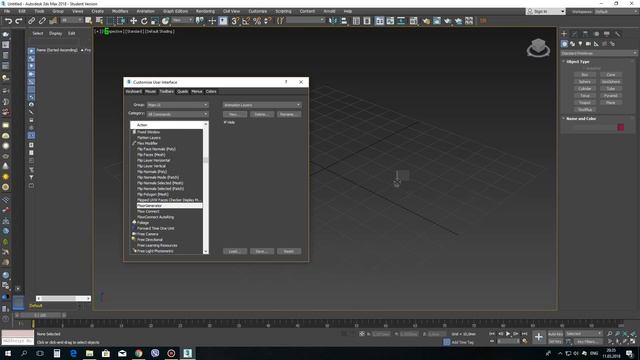The image size is (640, 360).
Task: Open the object color swatch
Action: (621, 128)
